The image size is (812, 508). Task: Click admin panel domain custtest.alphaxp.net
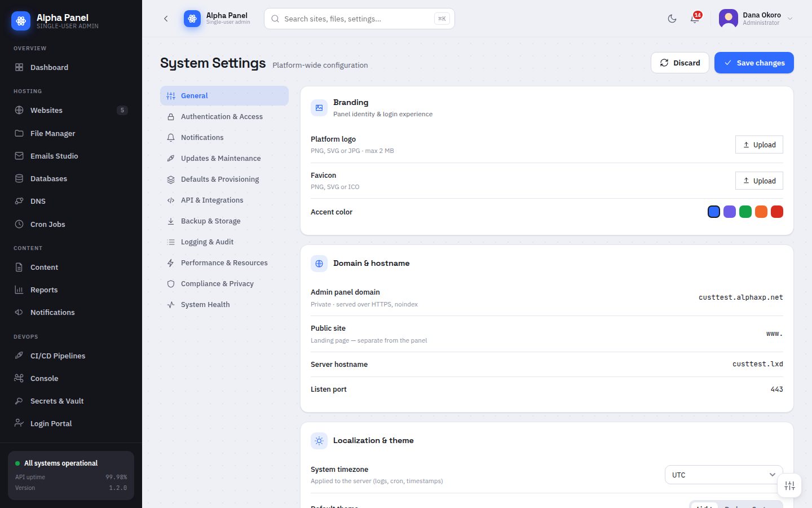[x=740, y=297]
